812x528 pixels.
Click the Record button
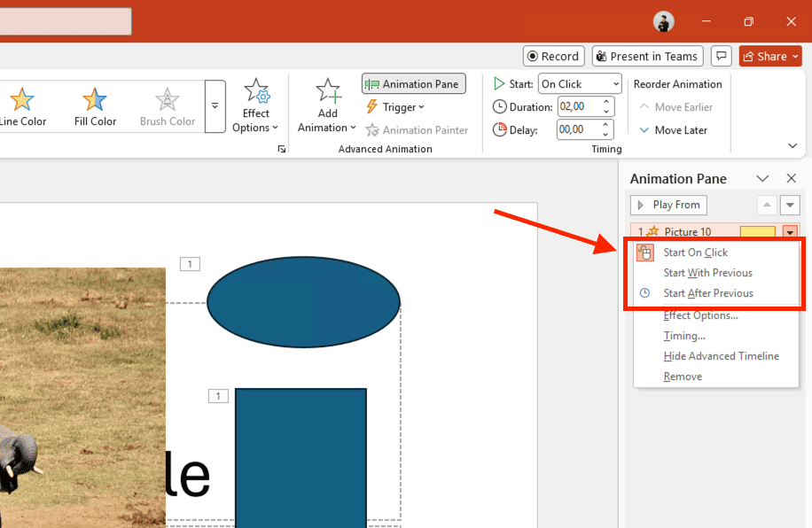tap(553, 57)
